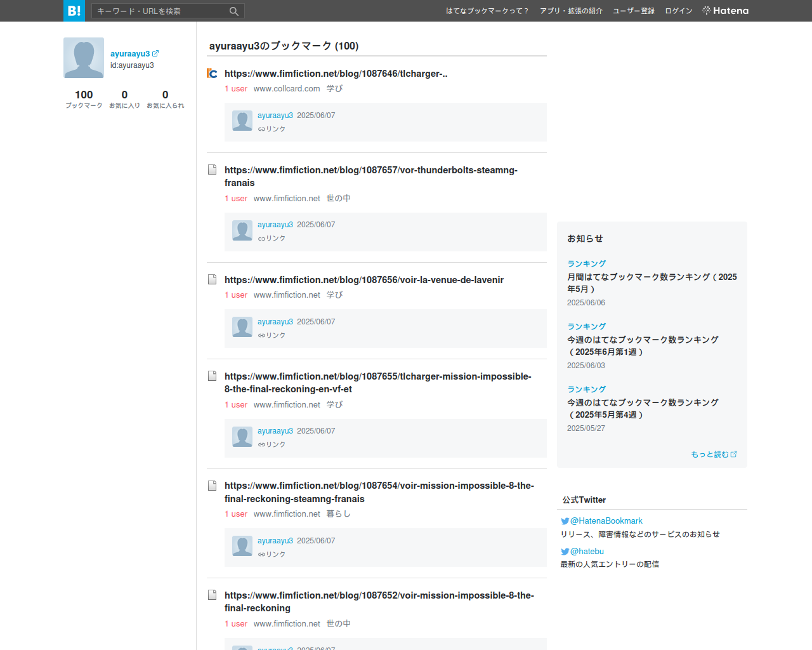The width and height of the screenshot is (812, 650).
Task: Click Twitter bird icon beside @HatenaBookmark
Action: coord(565,521)
